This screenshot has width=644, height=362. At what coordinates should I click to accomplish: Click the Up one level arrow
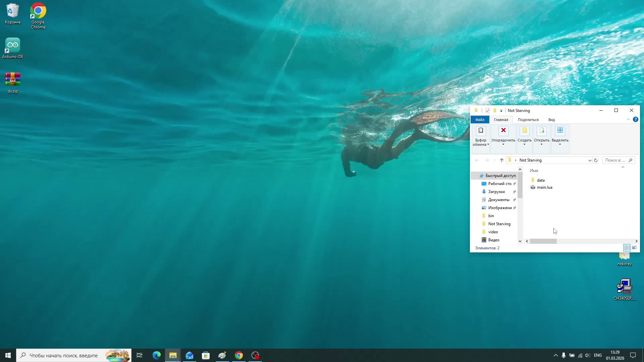point(501,160)
